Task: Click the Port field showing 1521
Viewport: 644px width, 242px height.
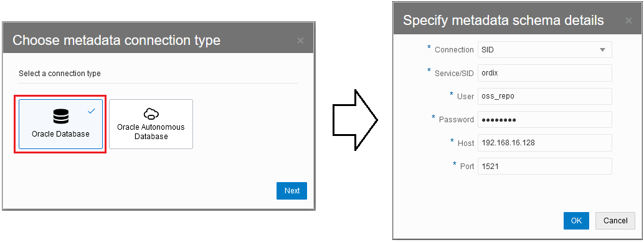Action: click(544, 167)
